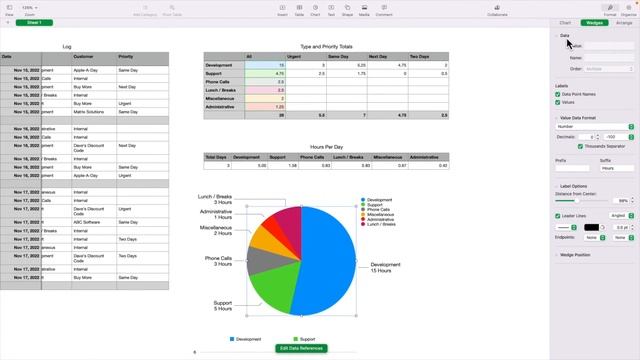The image size is (640, 360).
Task: Click the Customer column header in Log
Action: 94,59
